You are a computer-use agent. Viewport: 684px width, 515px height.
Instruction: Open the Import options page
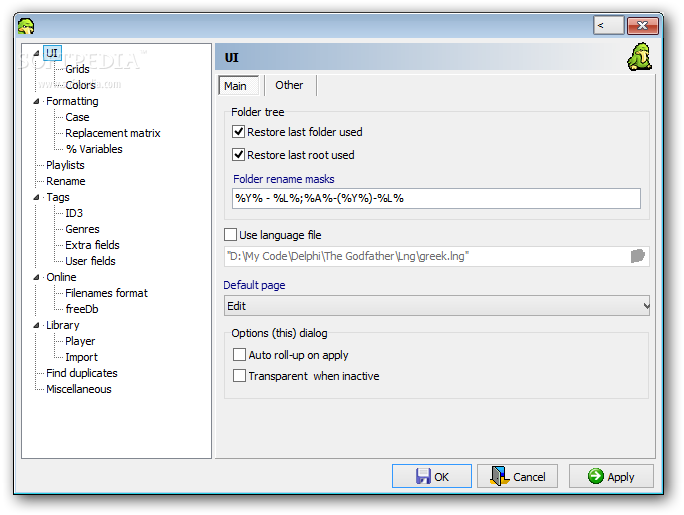(x=81, y=357)
